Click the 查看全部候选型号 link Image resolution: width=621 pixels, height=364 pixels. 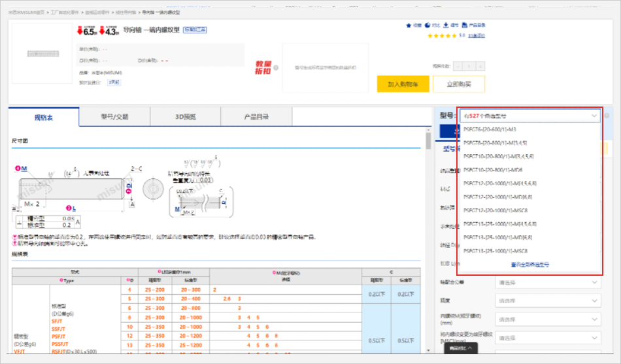(529, 265)
